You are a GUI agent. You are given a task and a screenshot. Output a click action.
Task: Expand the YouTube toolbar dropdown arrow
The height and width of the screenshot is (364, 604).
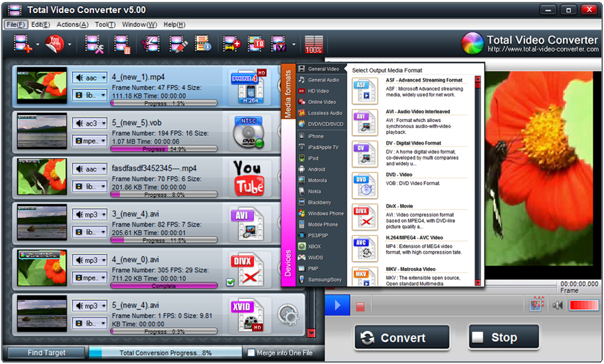click(x=69, y=45)
